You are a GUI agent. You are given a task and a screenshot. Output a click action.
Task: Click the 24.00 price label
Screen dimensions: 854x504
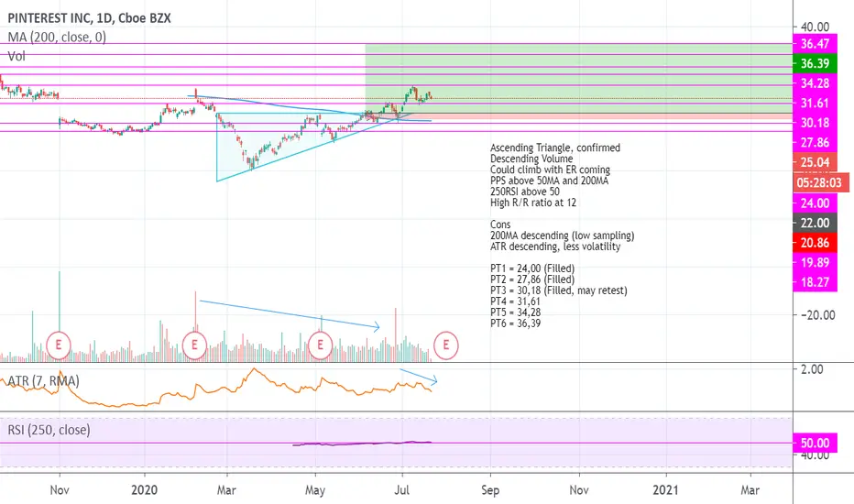[815, 203]
